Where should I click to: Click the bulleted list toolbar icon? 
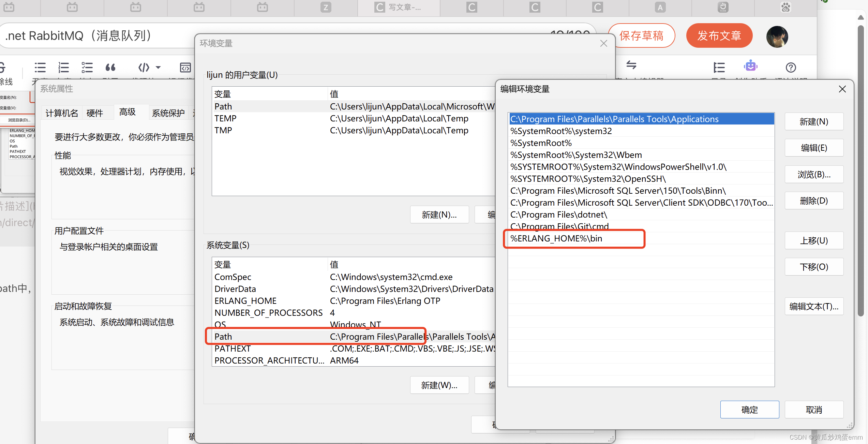pos(40,68)
